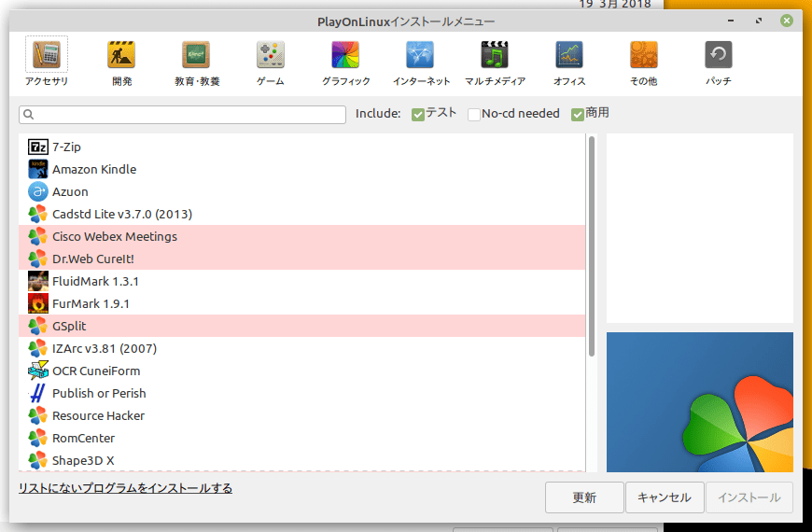Open the 開発 (Development) category
This screenshot has height=532, width=812.
tap(121, 62)
